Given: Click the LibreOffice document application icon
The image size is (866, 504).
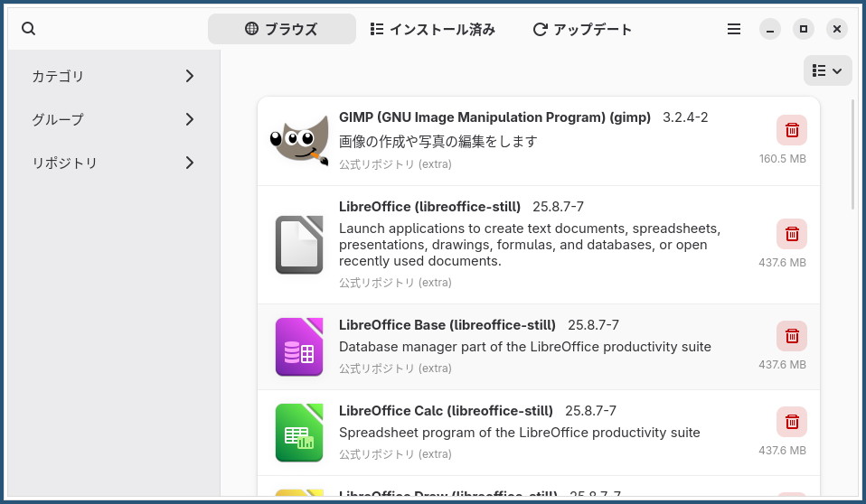Looking at the screenshot, I should pos(299,245).
